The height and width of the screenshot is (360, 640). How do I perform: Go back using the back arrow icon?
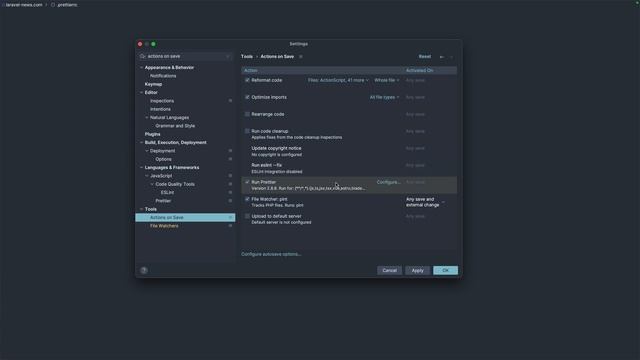[442, 57]
